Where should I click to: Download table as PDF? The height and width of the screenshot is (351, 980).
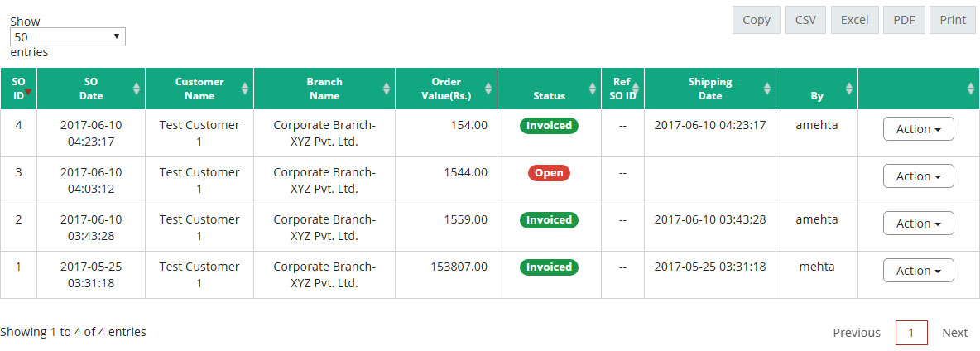point(903,21)
